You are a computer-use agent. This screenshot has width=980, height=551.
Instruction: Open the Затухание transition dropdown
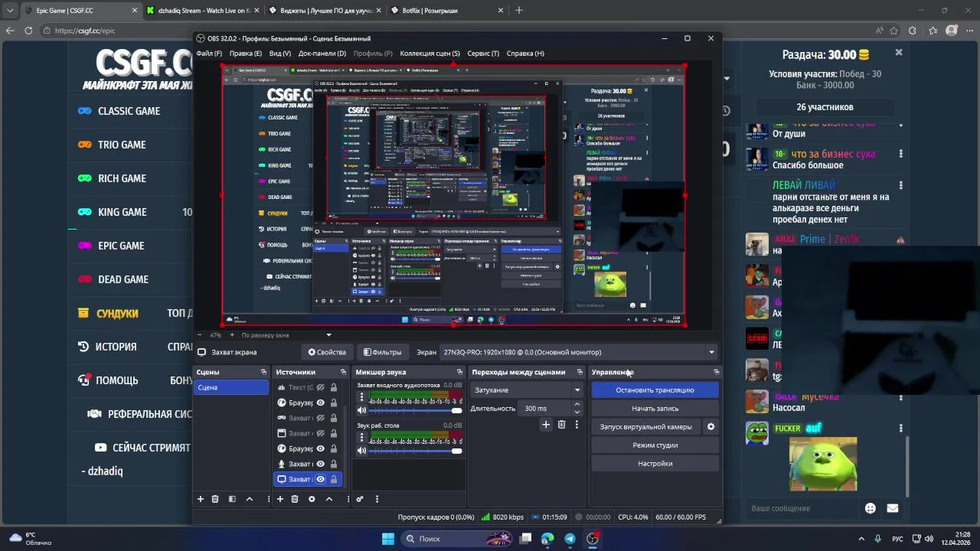[527, 390]
